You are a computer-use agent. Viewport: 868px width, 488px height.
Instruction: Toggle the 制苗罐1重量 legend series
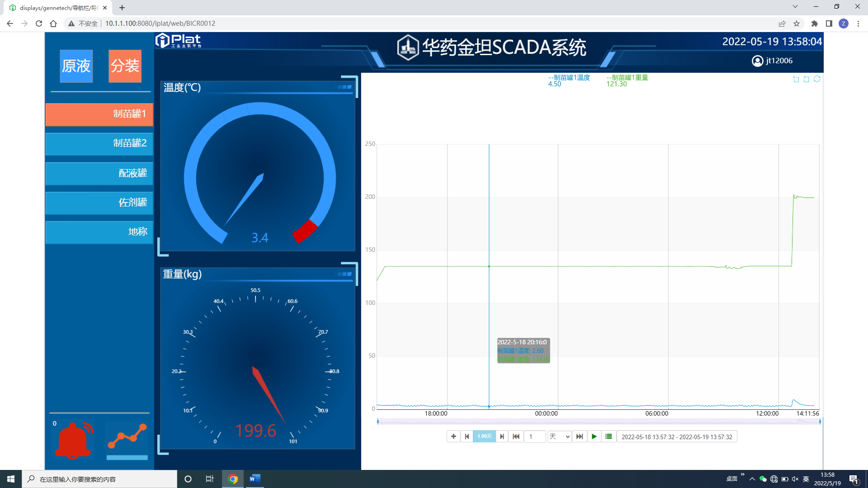pyautogui.click(x=627, y=78)
